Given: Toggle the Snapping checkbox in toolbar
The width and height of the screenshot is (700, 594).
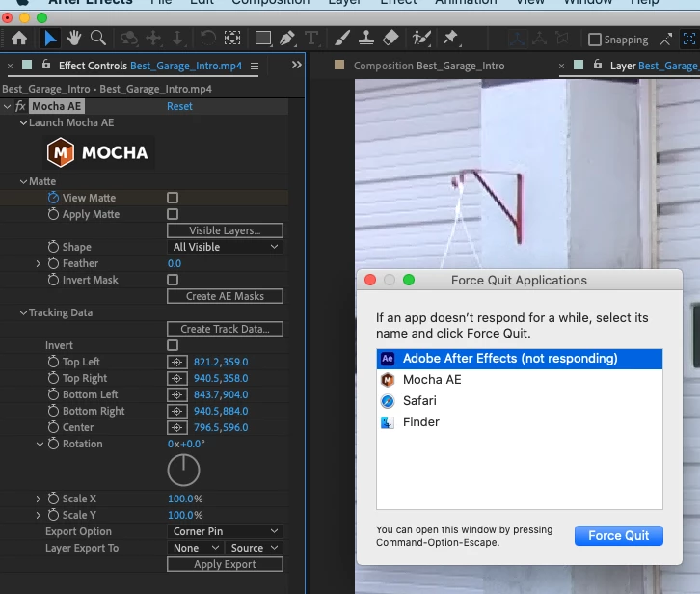Looking at the screenshot, I should 595,40.
